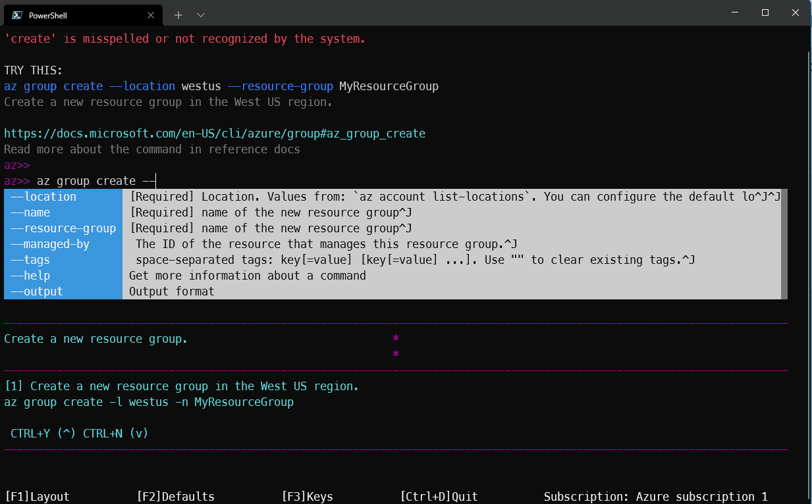The image size is (812, 504).
Task: Click the [F1]Layout footer label
Action: pos(37,497)
